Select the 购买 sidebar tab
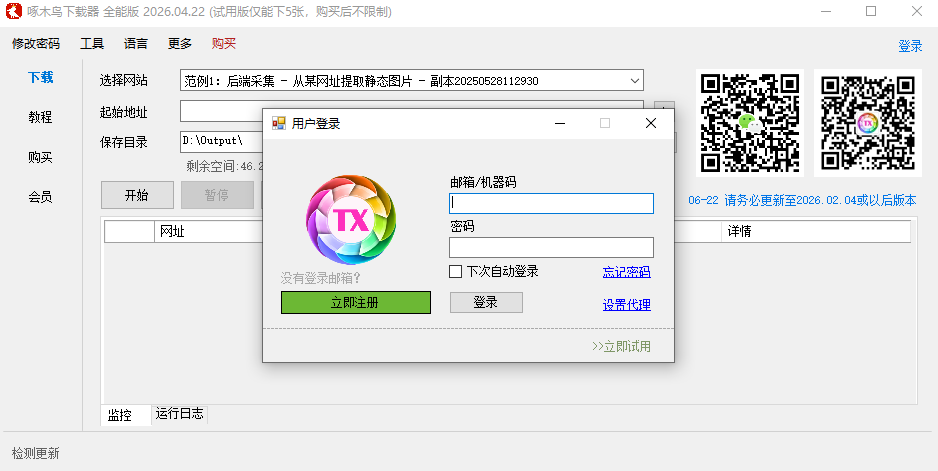 41,157
